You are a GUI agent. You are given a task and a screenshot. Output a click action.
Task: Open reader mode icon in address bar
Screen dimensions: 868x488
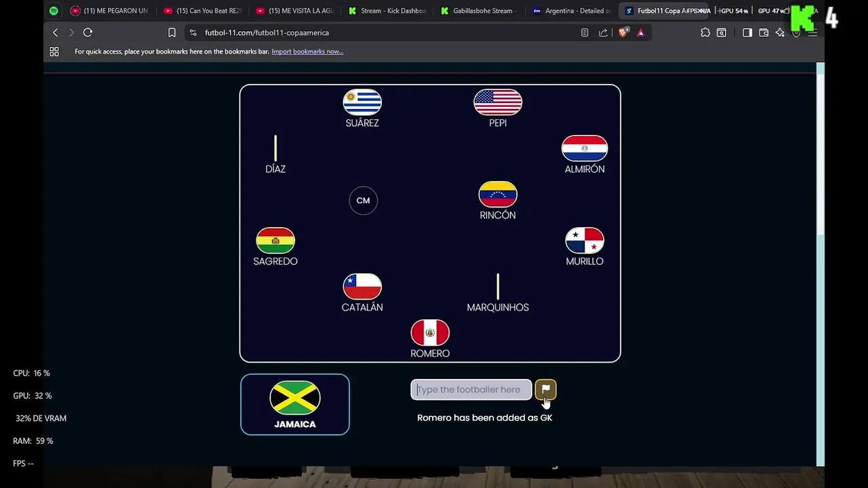tap(585, 33)
